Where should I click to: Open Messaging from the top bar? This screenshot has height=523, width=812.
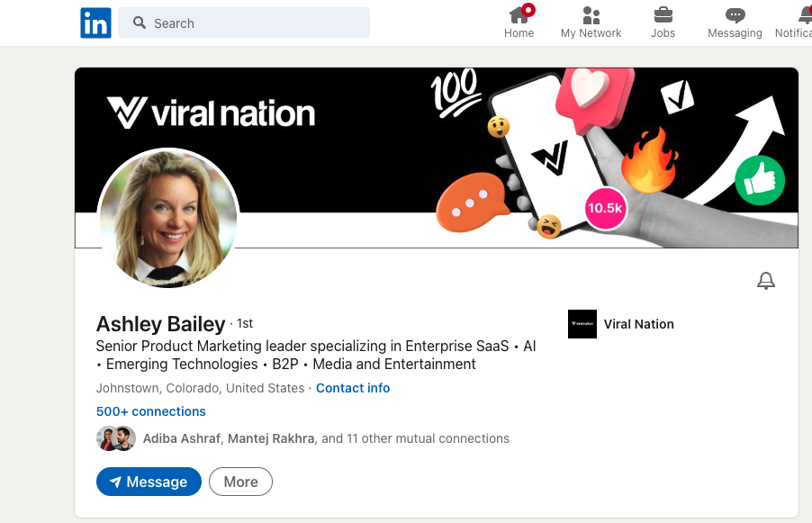tap(735, 22)
